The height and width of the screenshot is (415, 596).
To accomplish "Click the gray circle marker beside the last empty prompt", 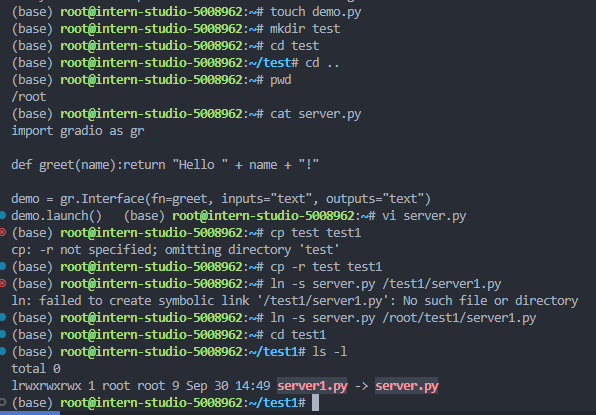I will pyautogui.click(x=2, y=402).
